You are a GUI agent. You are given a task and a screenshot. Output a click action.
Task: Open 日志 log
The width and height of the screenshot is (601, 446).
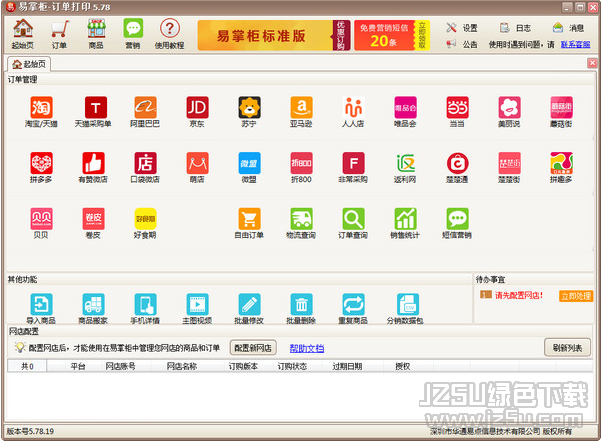[516, 28]
